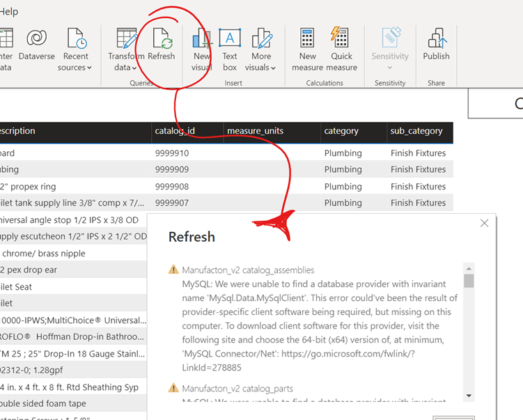Open Recent sources list

coord(75,49)
